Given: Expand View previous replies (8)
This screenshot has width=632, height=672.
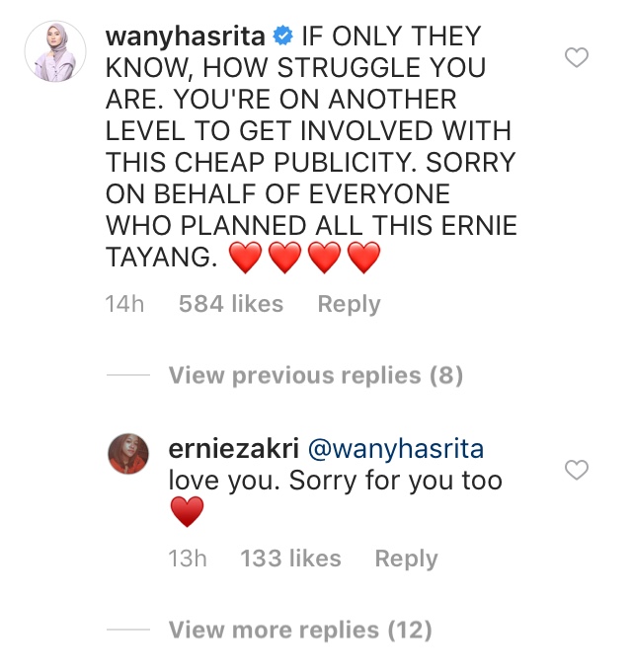Looking at the screenshot, I should (x=316, y=376).
